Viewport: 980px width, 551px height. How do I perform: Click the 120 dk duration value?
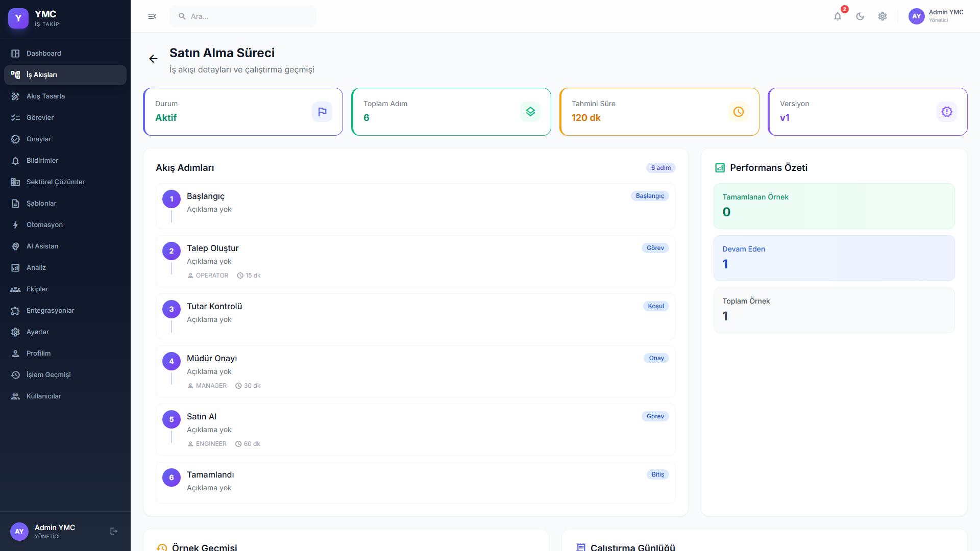tap(586, 118)
